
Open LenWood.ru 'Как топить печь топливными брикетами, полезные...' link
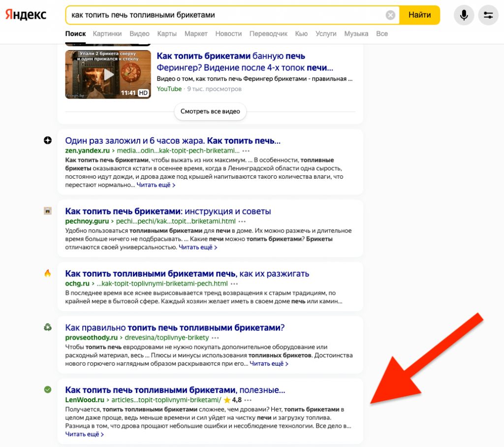175,390
